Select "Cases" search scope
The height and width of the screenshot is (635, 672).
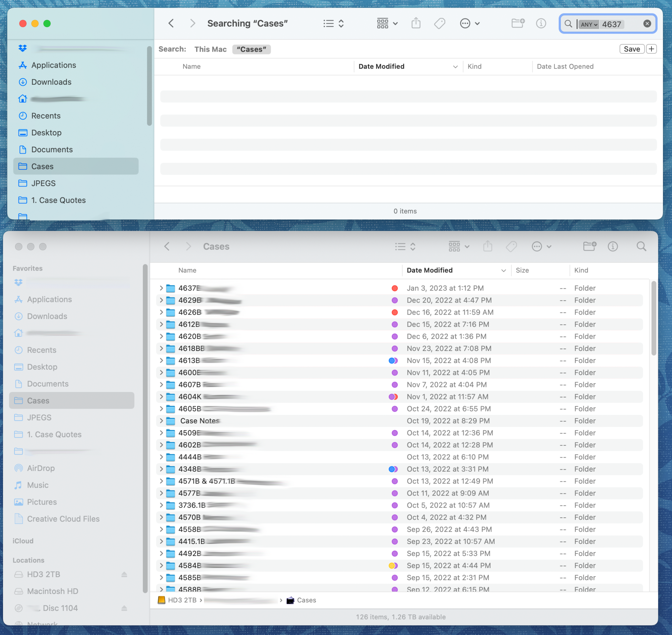[251, 49]
